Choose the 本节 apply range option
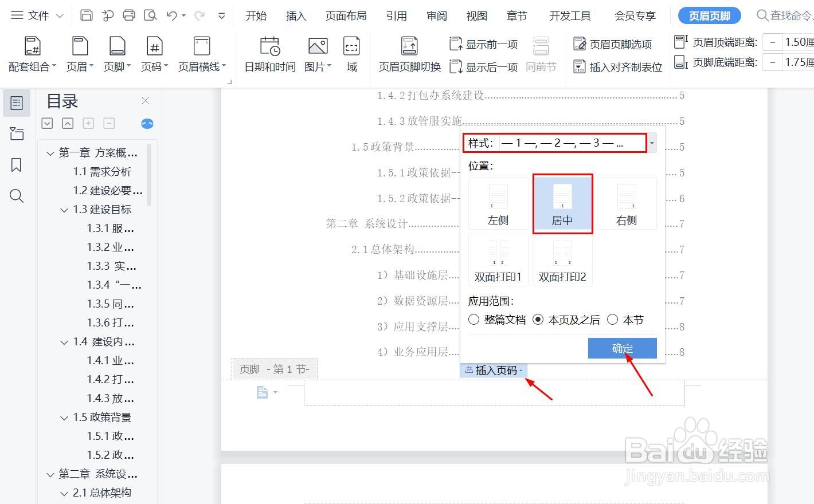Viewport: 814px width, 504px height. pos(612,319)
